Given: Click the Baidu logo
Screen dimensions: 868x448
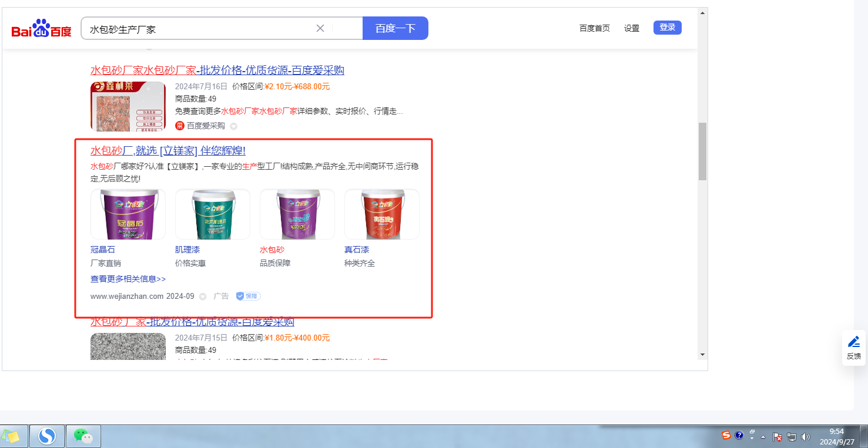Looking at the screenshot, I should [x=41, y=29].
